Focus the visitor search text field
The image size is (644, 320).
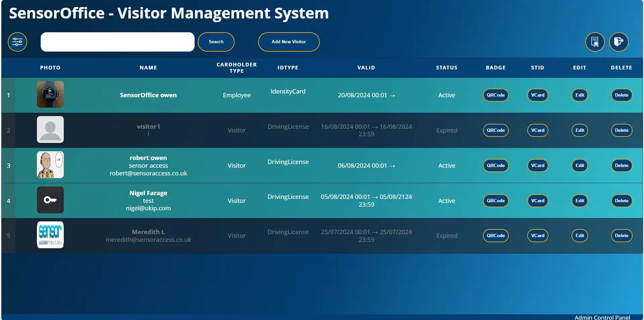tap(117, 42)
